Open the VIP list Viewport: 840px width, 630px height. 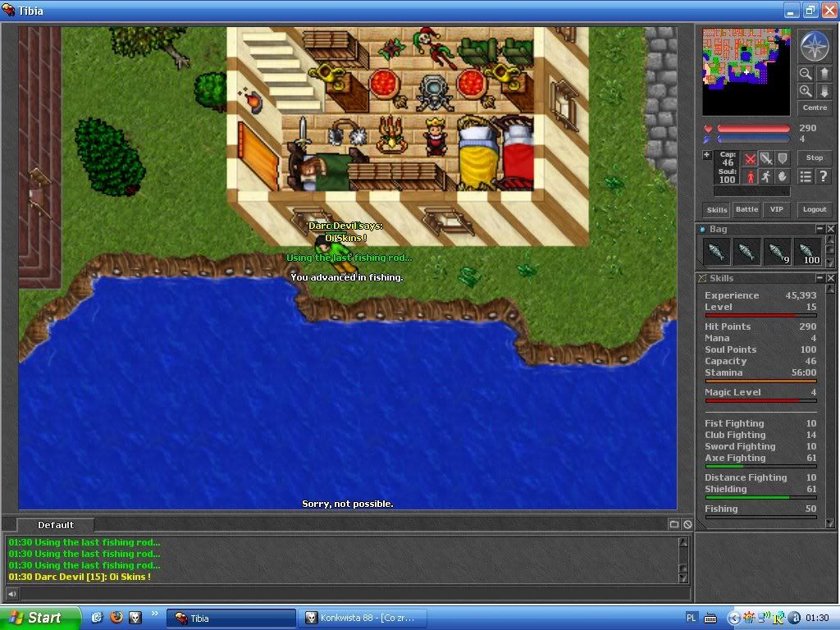pos(776,209)
